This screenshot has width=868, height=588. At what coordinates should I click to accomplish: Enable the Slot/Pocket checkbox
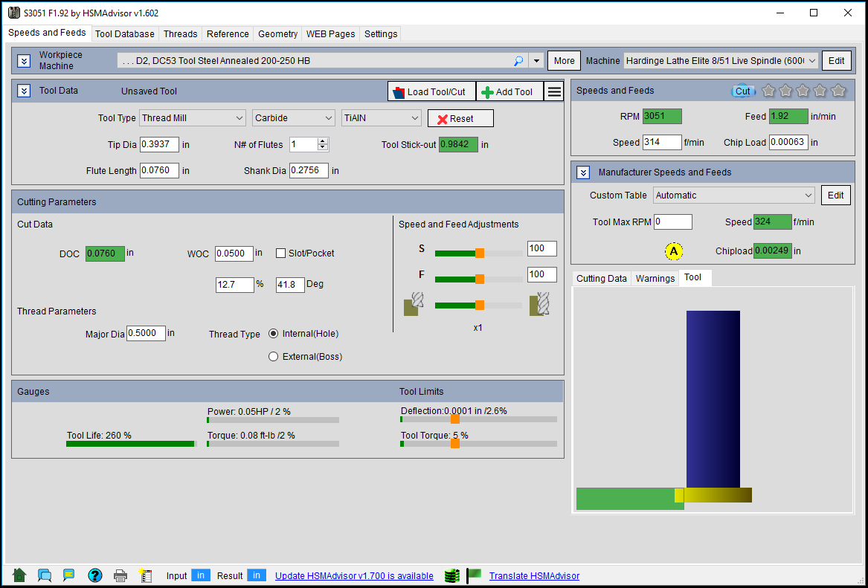coord(281,253)
